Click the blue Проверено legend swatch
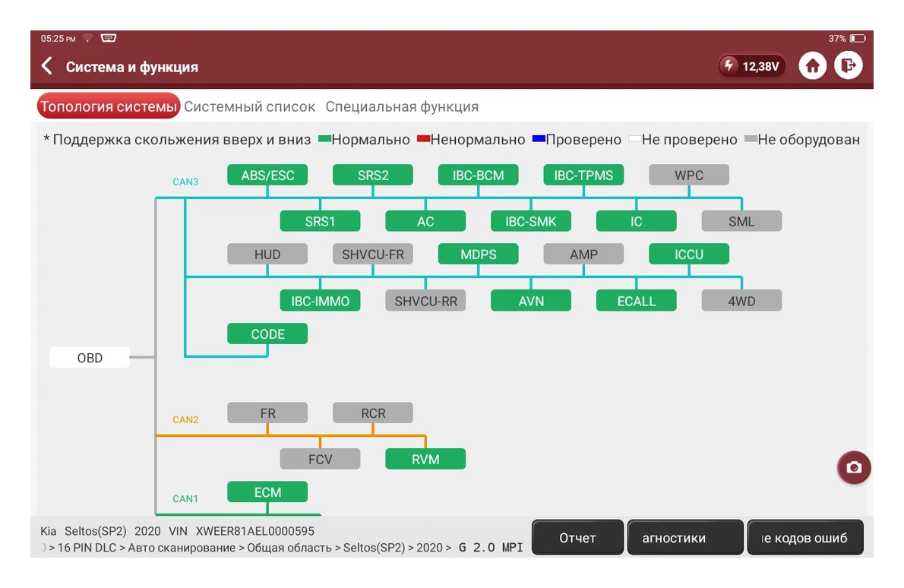Viewport: 904px width, 588px height. pyautogui.click(x=539, y=138)
